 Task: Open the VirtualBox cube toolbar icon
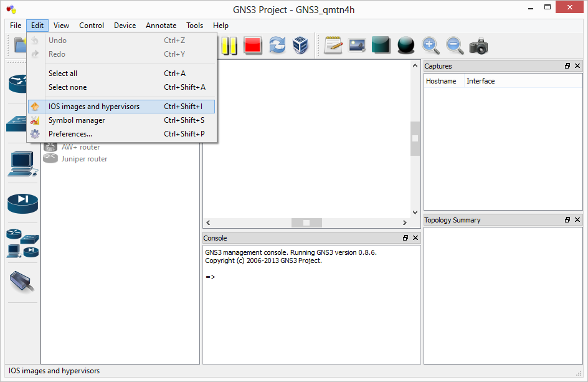point(300,45)
